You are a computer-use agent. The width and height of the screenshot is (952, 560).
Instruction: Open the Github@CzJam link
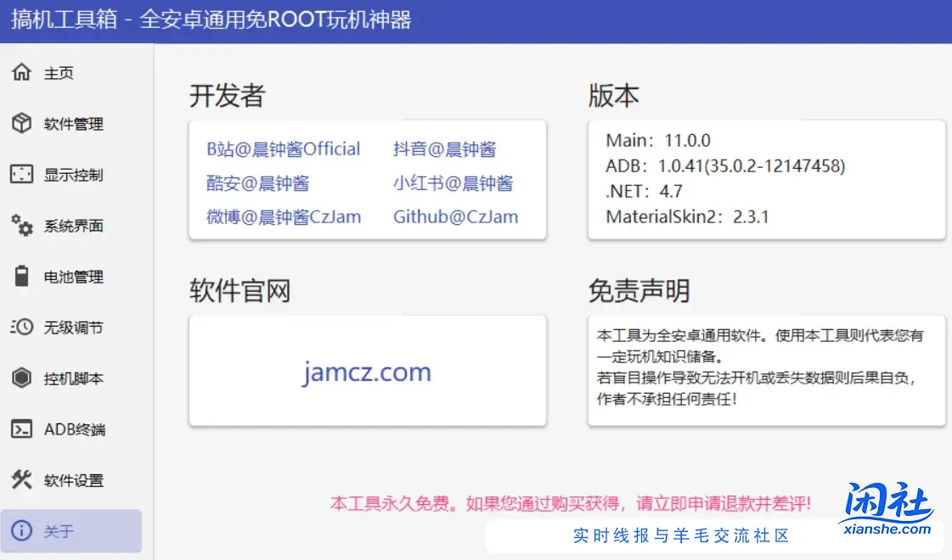(x=456, y=216)
